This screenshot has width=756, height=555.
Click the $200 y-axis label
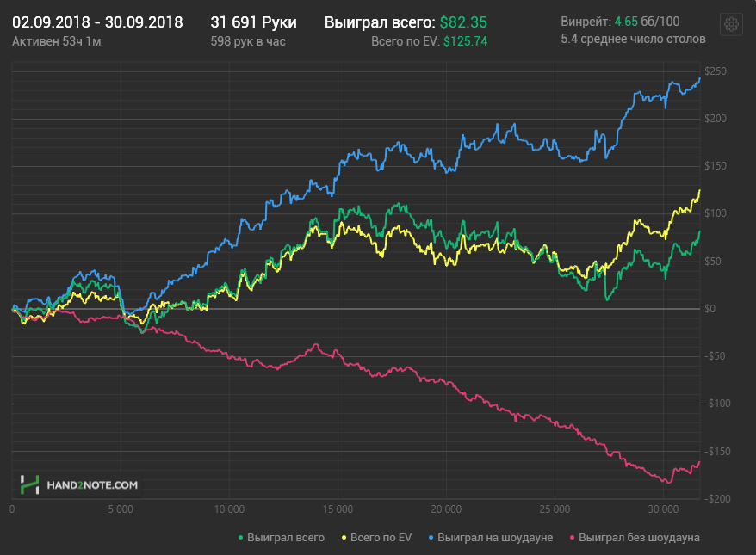715,119
